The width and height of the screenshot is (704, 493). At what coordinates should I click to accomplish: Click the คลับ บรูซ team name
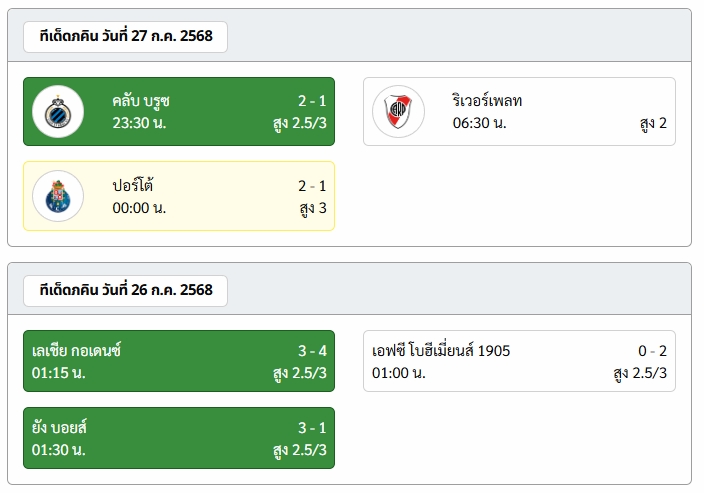[141, 101]
